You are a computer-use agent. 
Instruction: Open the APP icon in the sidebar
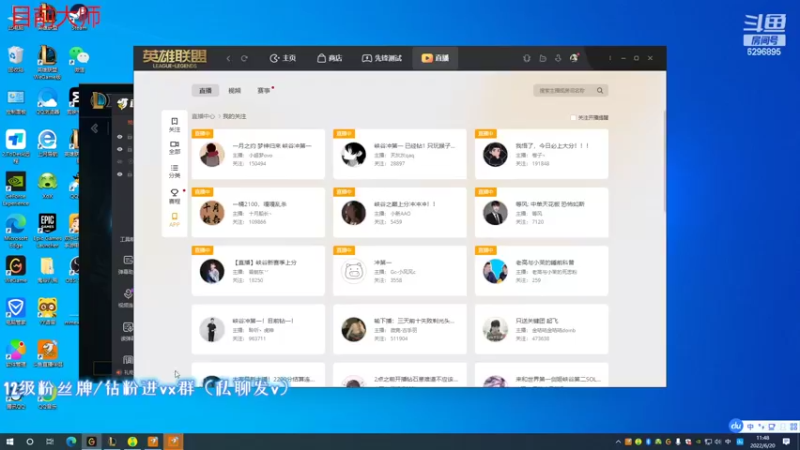coord(174,219)
